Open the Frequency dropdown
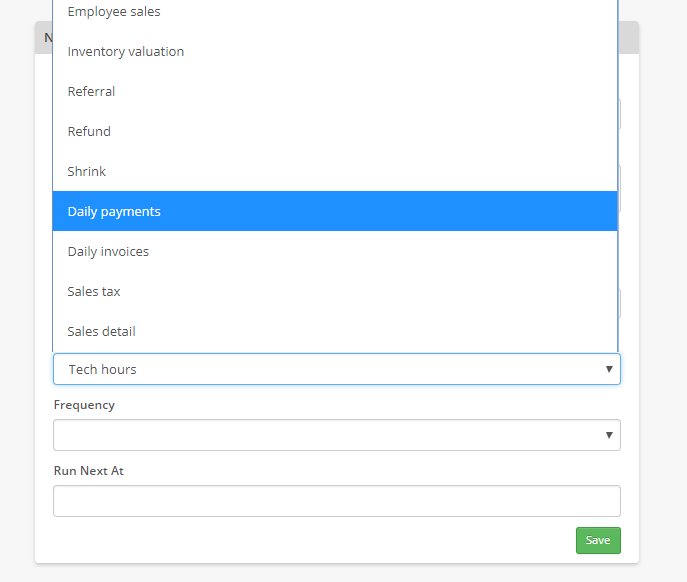 pyautogui.click(x=320, y=435)
